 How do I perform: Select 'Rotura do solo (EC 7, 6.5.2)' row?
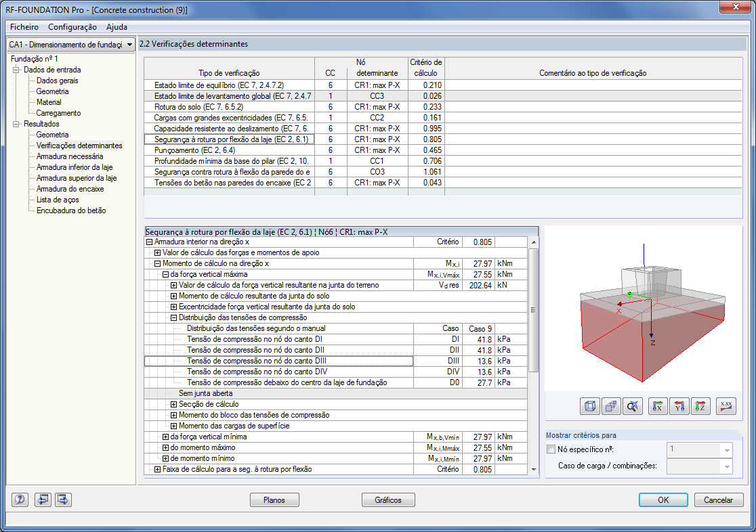pyautogui.click(x=442, y=107)
